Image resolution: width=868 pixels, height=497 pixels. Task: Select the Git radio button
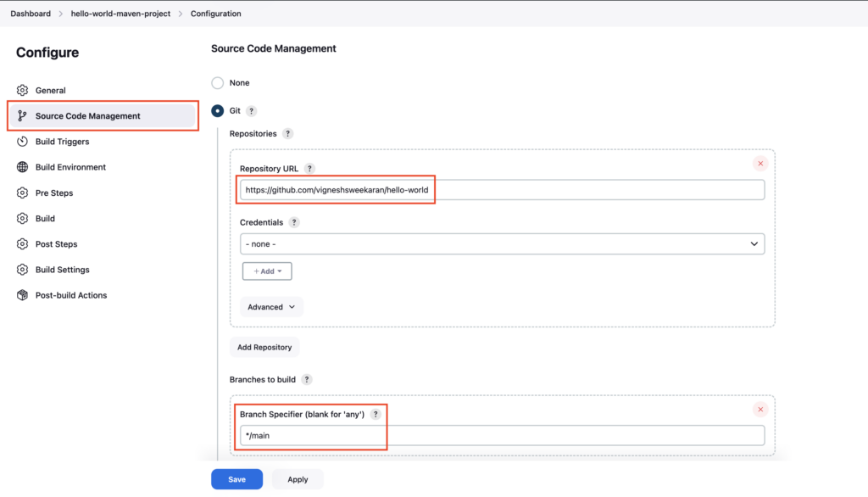click(218, 111)
